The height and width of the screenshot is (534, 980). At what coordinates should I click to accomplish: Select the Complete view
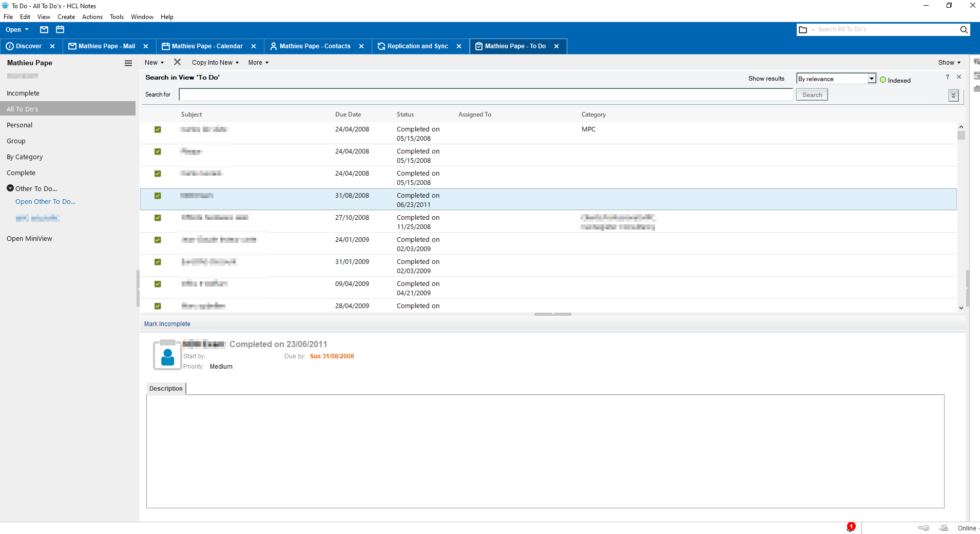pyautogui.click(x=21, y=173)
